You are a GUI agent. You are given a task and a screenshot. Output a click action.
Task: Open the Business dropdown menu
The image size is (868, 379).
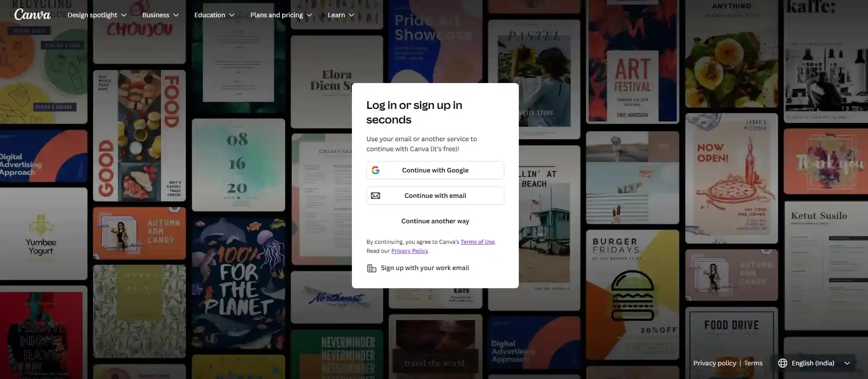click(x=160, y=15)
